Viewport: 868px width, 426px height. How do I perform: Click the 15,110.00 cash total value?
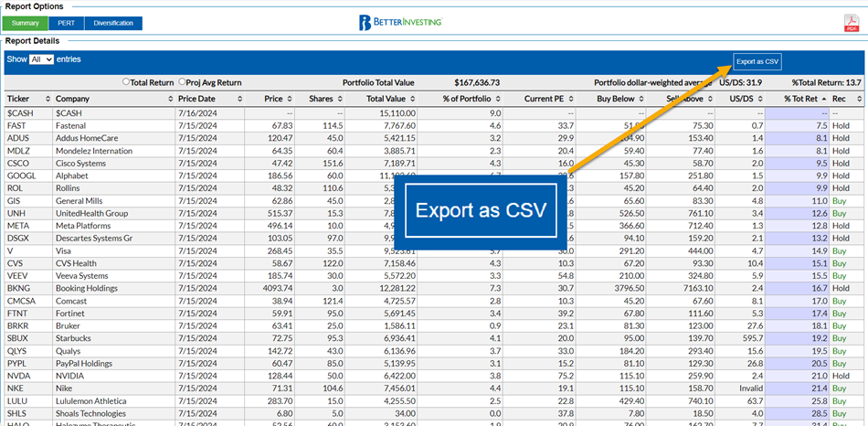[397, 113]
